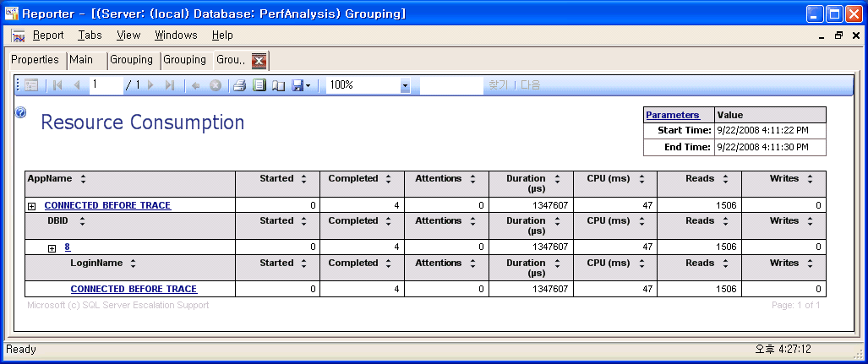Open the Reporter application icon in menu bar
Image resolution: width=868 pixels, height=364 pixels.
19,35
